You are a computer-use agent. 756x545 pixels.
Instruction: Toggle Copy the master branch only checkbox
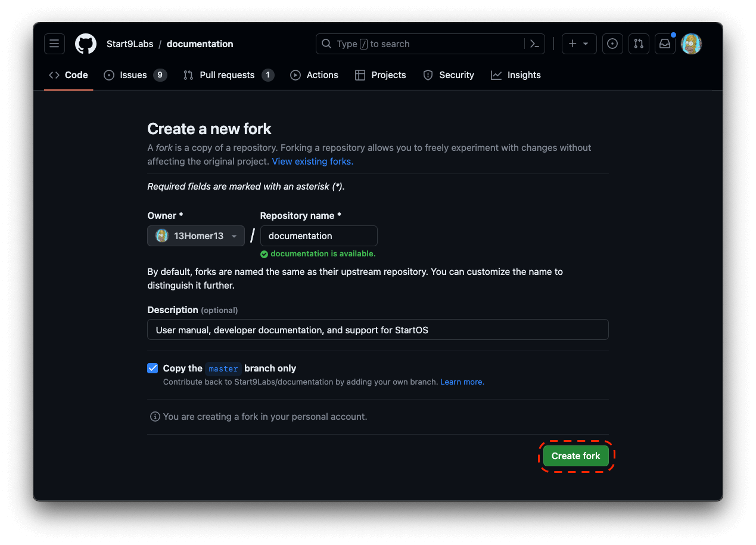pyautogui.click(x=153, y=369)
